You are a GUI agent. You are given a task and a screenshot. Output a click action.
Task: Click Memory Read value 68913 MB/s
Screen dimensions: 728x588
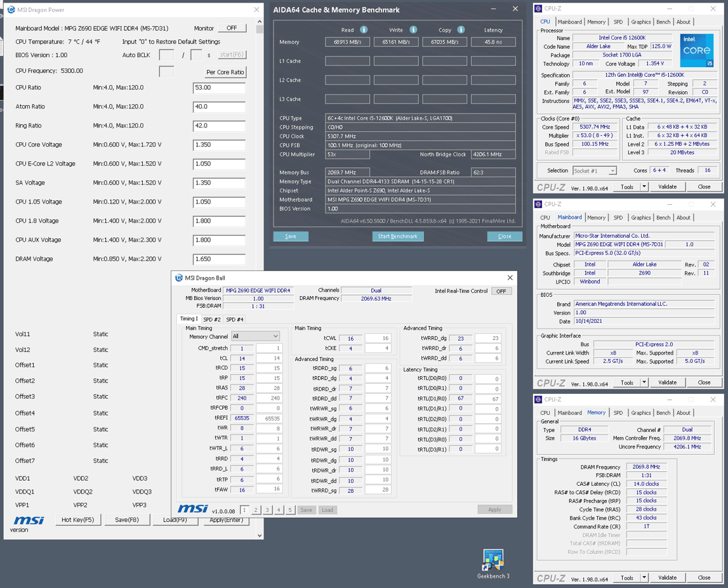(x=347, y=42)
